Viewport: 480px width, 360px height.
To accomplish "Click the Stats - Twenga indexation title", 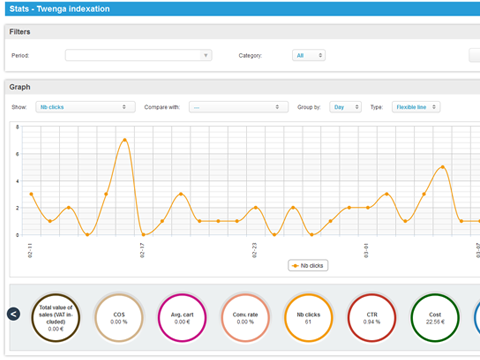I will point(60,9).
